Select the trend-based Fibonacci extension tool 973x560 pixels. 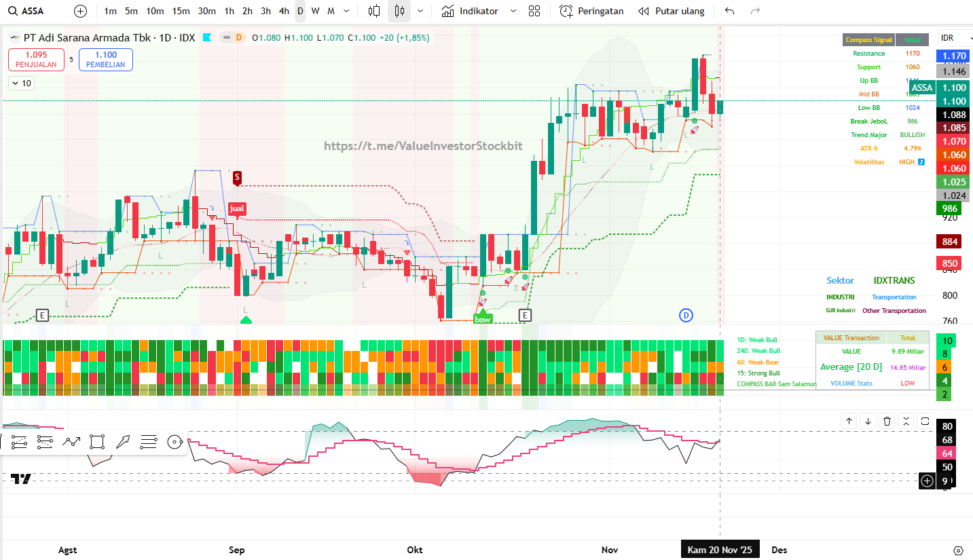(x=45, y=443)
